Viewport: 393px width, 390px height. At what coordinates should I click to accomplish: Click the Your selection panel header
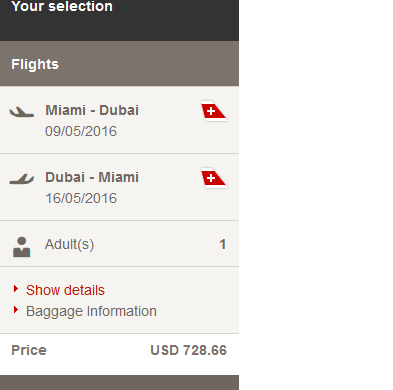119,20
